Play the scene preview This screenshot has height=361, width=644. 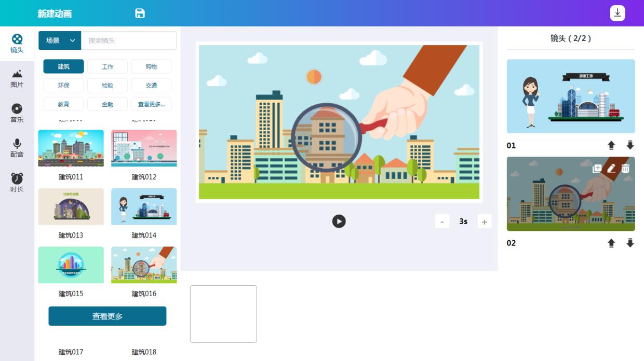339,221
